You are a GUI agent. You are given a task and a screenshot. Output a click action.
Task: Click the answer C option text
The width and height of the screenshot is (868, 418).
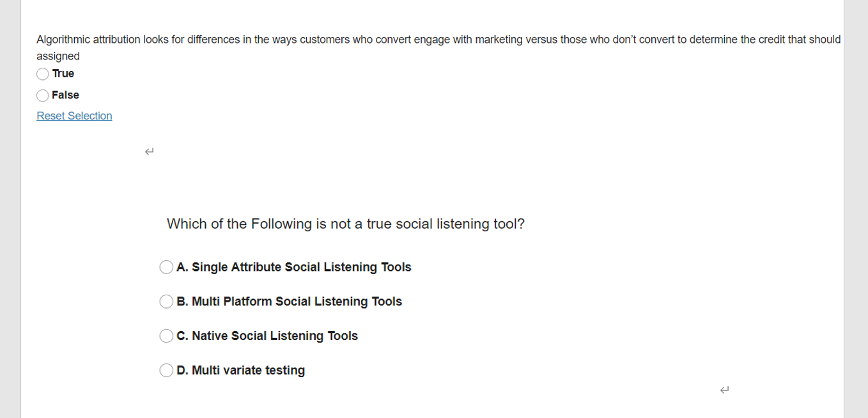[267, 336]
